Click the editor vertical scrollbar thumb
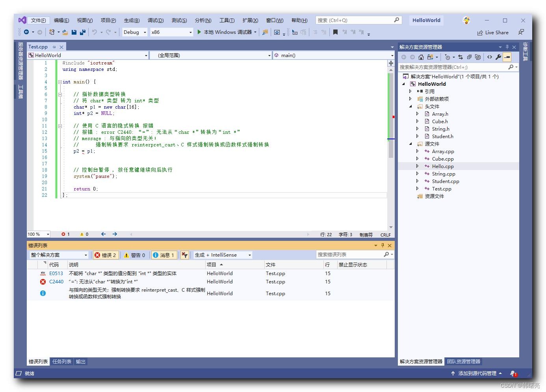The image size is (546, 392). tap(391, 115)
